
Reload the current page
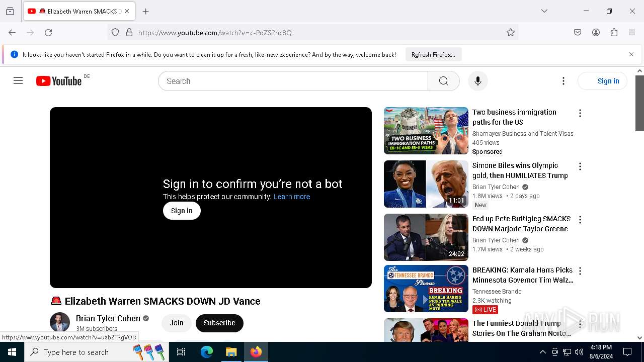coord(48,33)
